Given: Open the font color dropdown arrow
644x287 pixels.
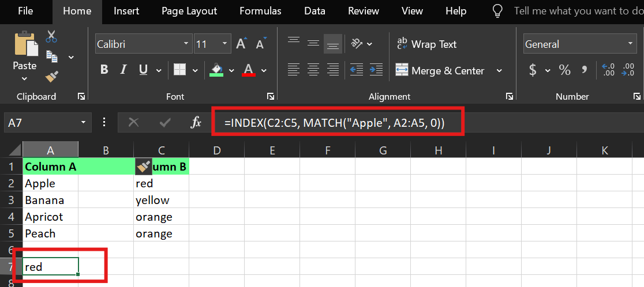Looking at the screenshot, I should (264, 70).
